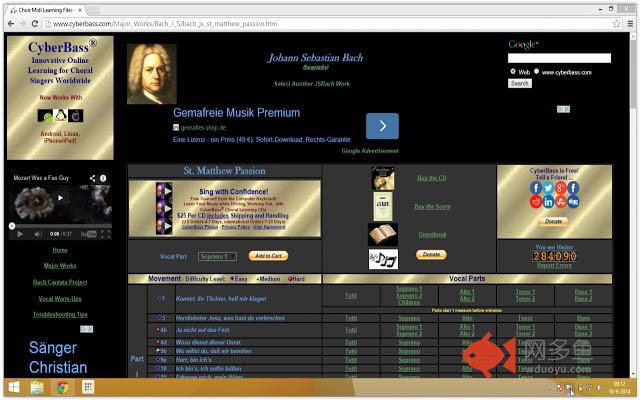The height and width of the screenshot is (400, 640).
Task: Open the Buy the CD link
Action: click(x=431, y=178)
